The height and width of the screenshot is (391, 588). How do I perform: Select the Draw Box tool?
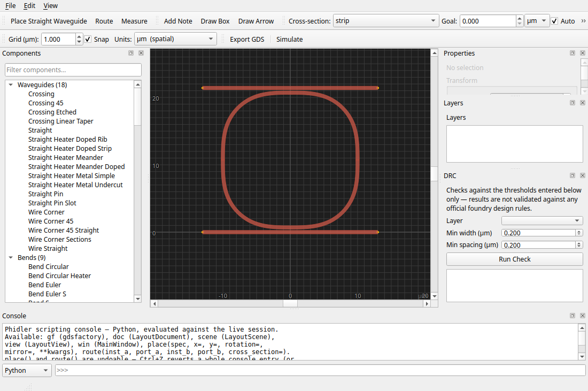(x=215, y=21)
